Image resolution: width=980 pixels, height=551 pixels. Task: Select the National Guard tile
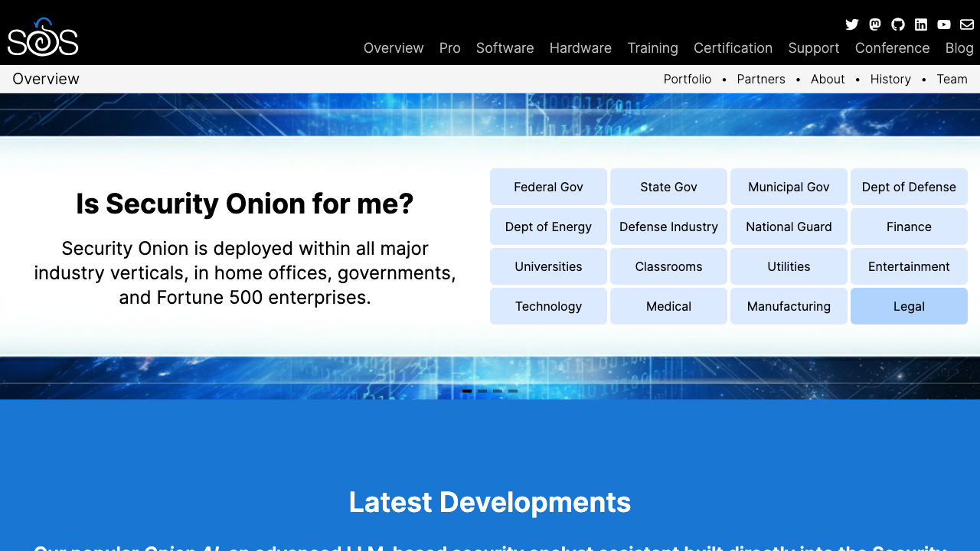[x=789, y=227]
